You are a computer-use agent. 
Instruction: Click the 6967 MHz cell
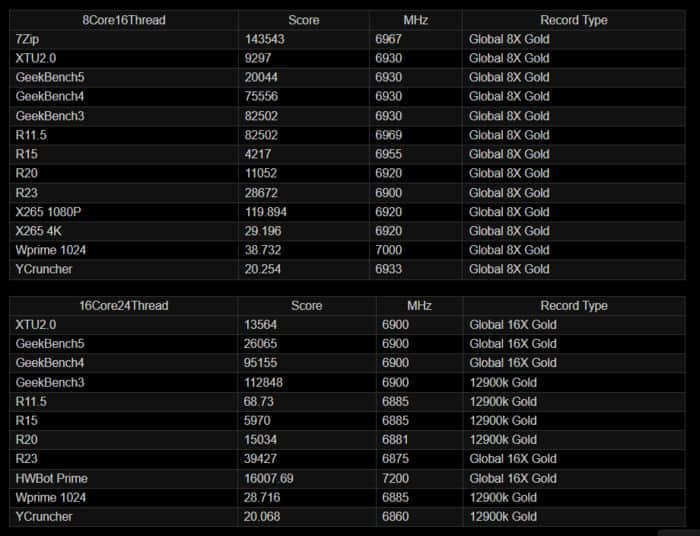388,39
